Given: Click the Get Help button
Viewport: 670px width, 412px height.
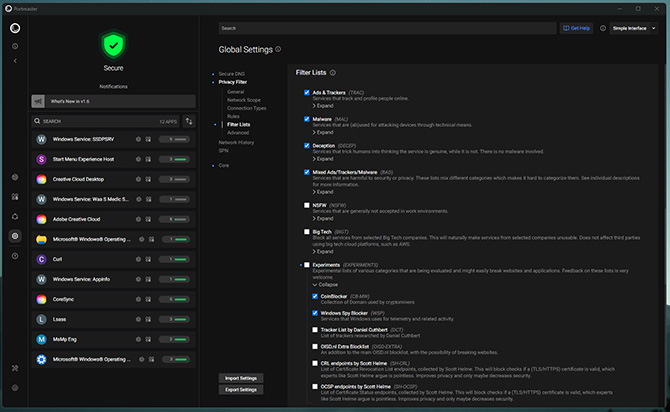Looking at the screenshot, I should click(x=576, y=28).
